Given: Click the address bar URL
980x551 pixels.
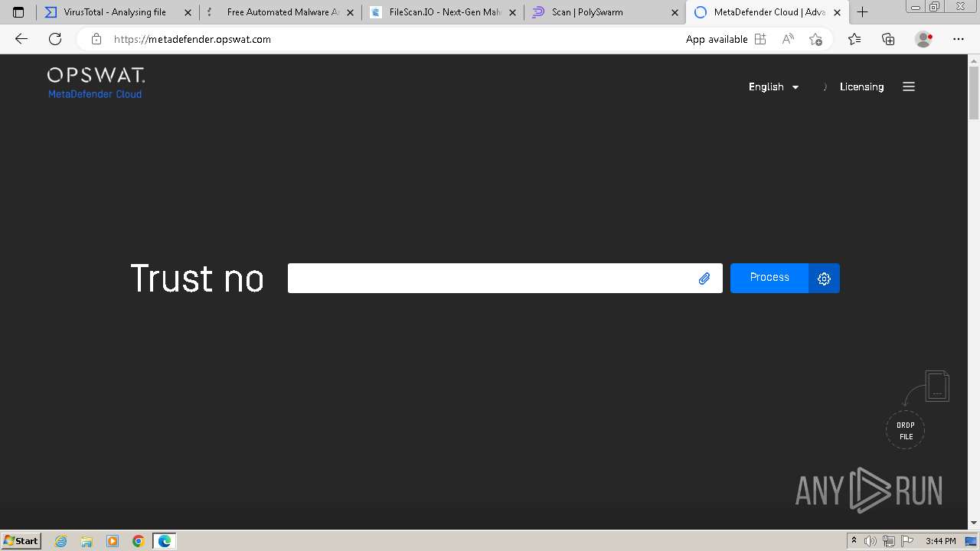Looking at the screenshot, I should click(192, 39).
